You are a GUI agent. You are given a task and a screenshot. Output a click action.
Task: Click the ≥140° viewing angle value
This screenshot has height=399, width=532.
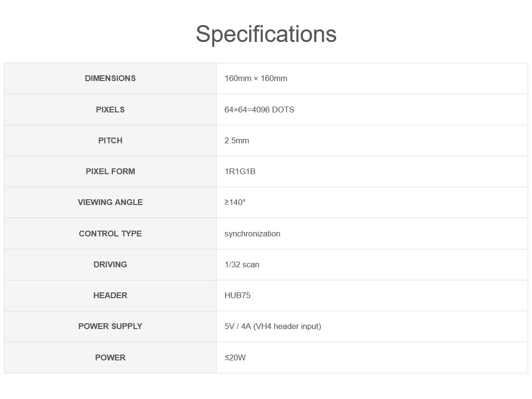(x=235, y=202)
